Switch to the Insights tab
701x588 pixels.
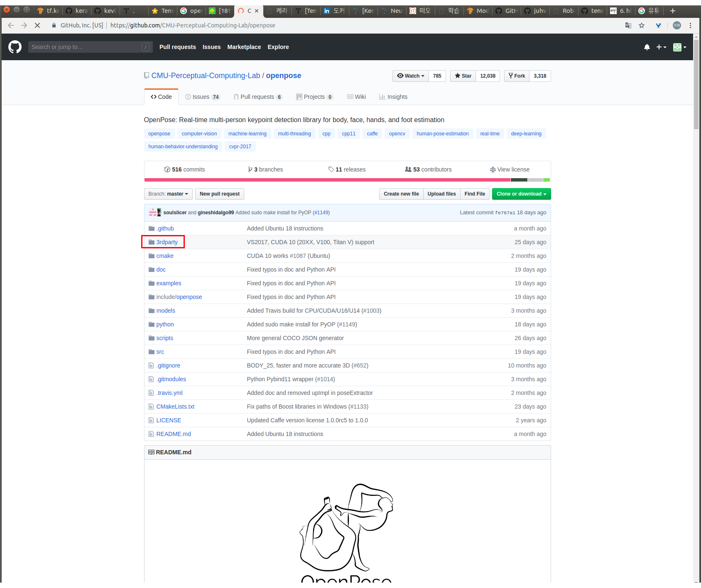[x=393, y=97]
